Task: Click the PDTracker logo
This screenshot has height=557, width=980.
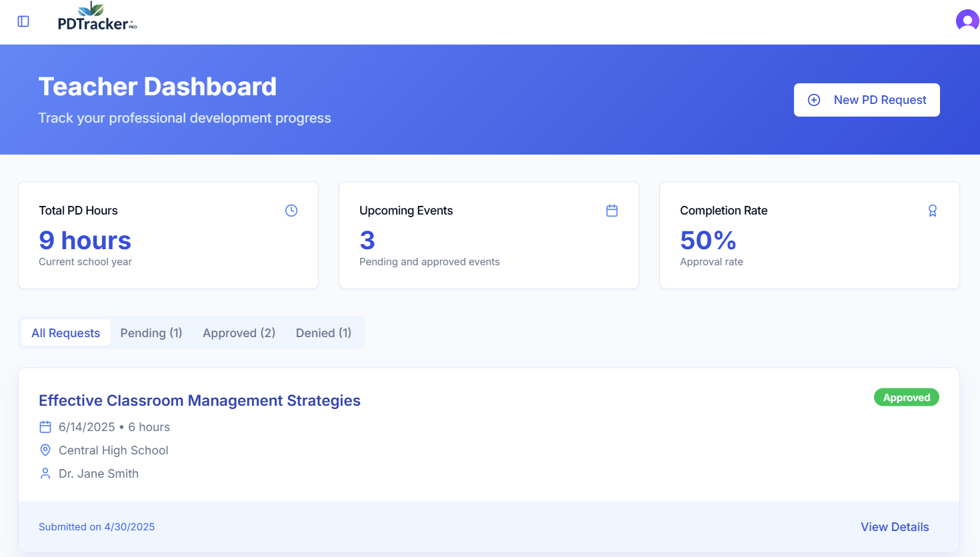Action: pyautogui.click(x=97, y=20)
